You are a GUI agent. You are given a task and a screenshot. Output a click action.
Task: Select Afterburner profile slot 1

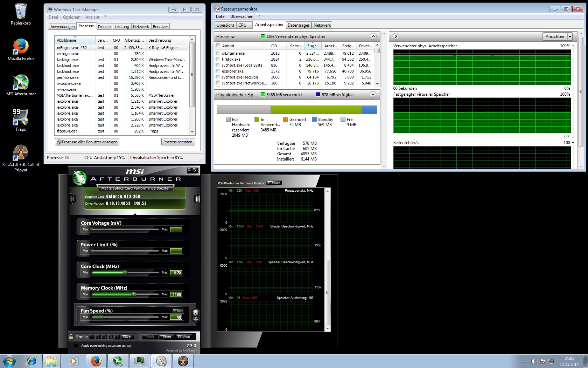[92, 337]
